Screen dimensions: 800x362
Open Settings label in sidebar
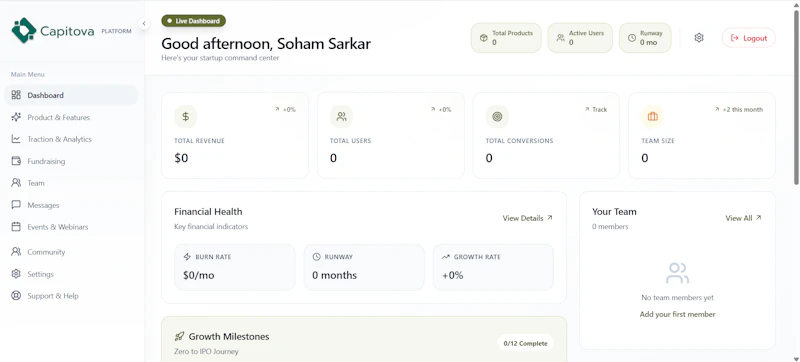tap(40, 274)
